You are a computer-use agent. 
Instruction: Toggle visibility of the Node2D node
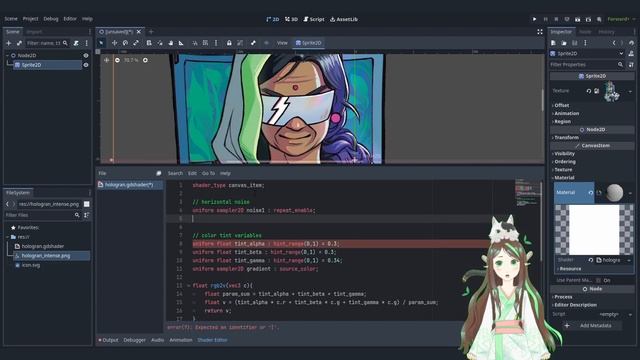click(86, 56)
